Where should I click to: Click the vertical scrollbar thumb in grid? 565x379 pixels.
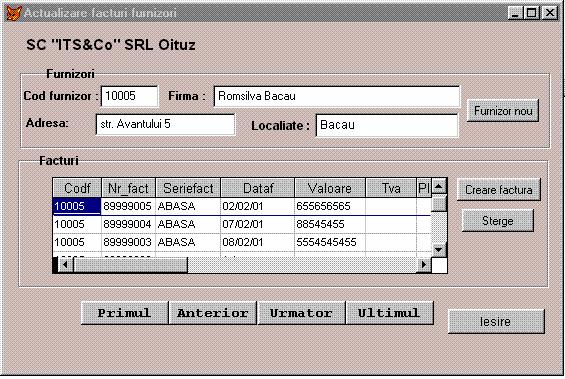[439, 203]
